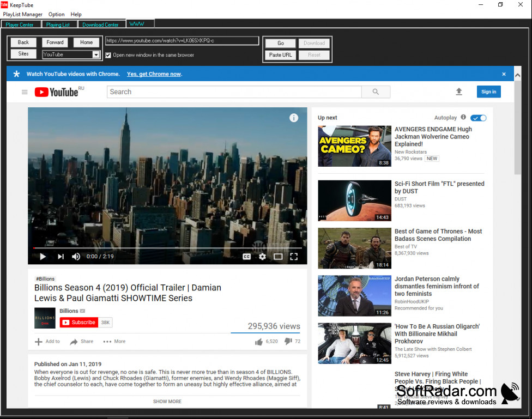This screenshot has width=532, height=419.
Task: Switch to the Player Center tab
Action: click(20, 25)
